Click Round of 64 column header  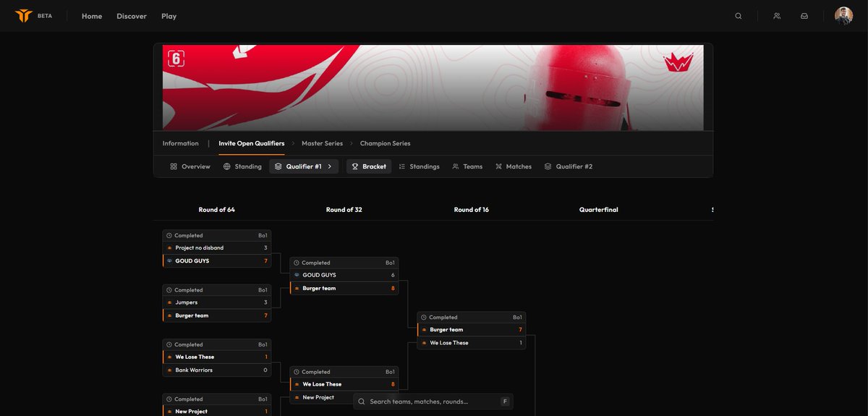click(x=217, y=210)
